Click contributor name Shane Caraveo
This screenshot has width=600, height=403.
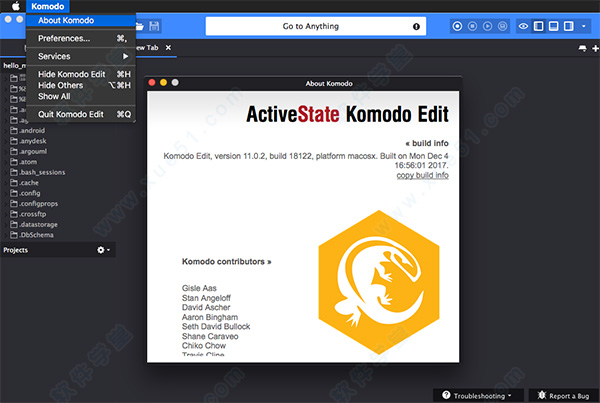point(210,336)
